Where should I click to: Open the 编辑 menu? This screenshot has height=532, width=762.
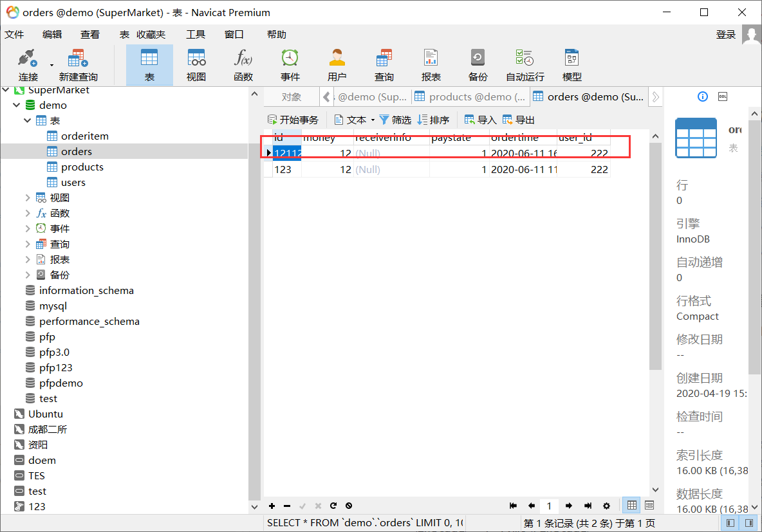(52, 35)
